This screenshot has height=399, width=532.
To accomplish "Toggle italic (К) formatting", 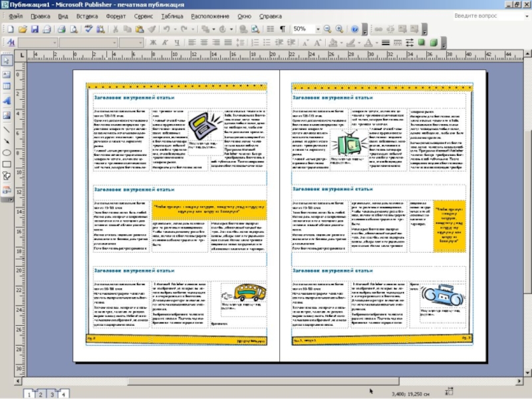I will pos(165,43).
